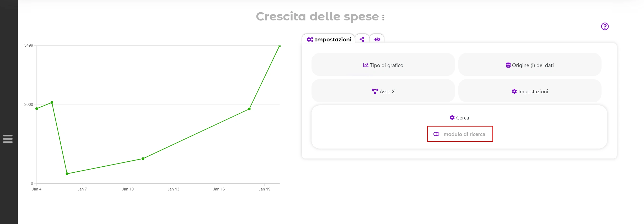Expand Origine (i) dei dati section
The image size is (644, 224).
click(x=530, y=65)
